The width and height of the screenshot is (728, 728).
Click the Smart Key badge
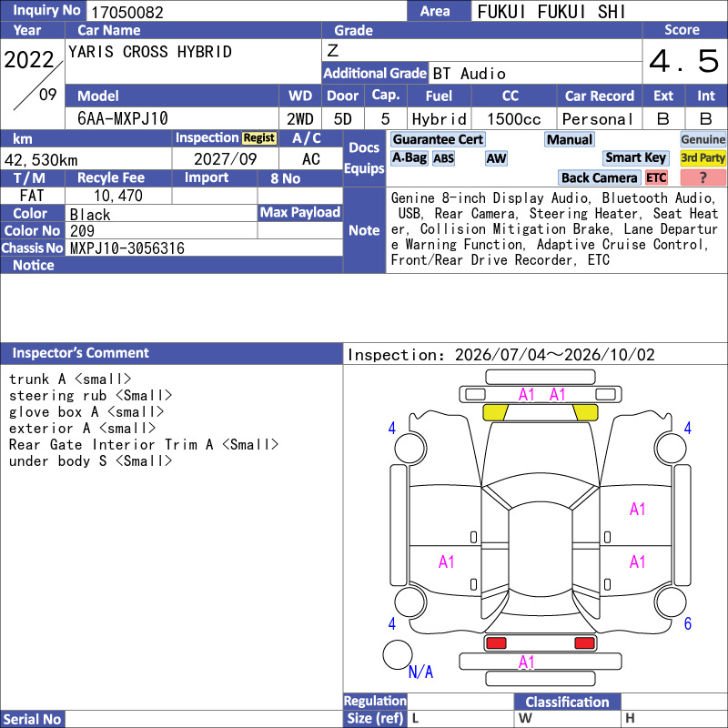click(x=635, y=157)
